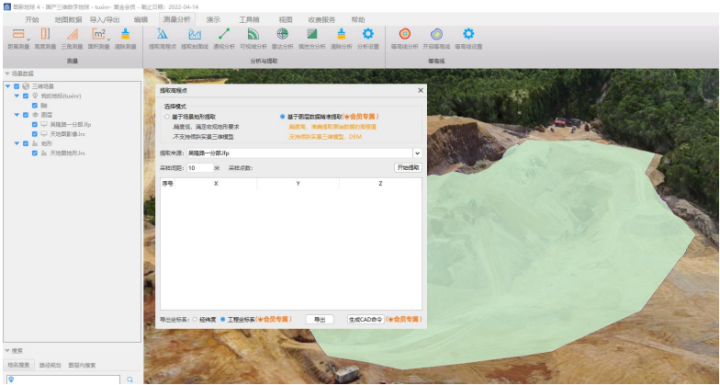
Task: Toggle the 天地图地形.lrc terrain checkbox
Action: 35,153
